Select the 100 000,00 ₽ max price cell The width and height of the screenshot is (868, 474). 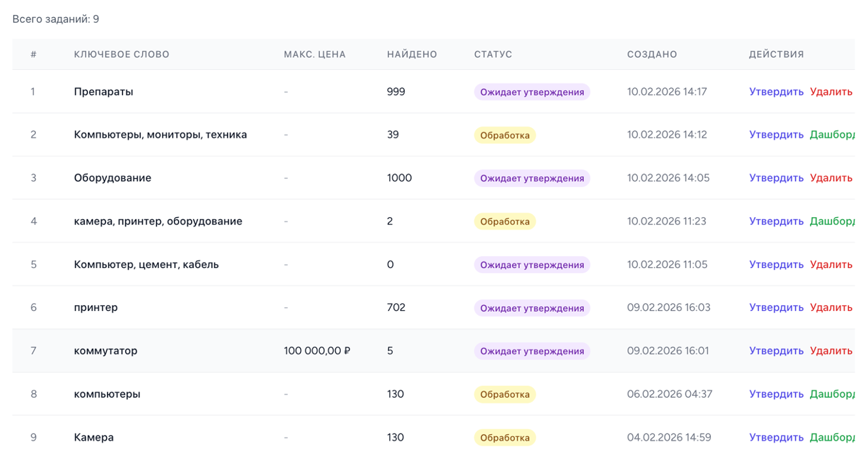pyautogui.click(x=317, y=351)
